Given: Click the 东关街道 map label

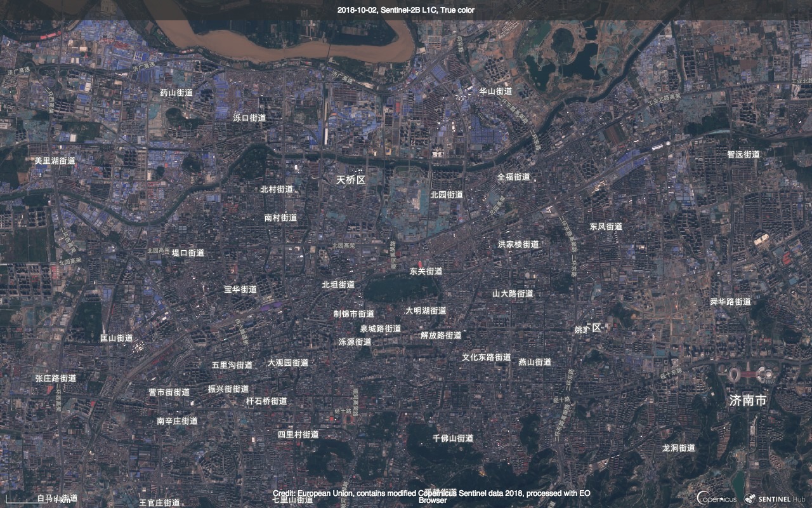Looking at the screenshot, I should coord(426,271).
